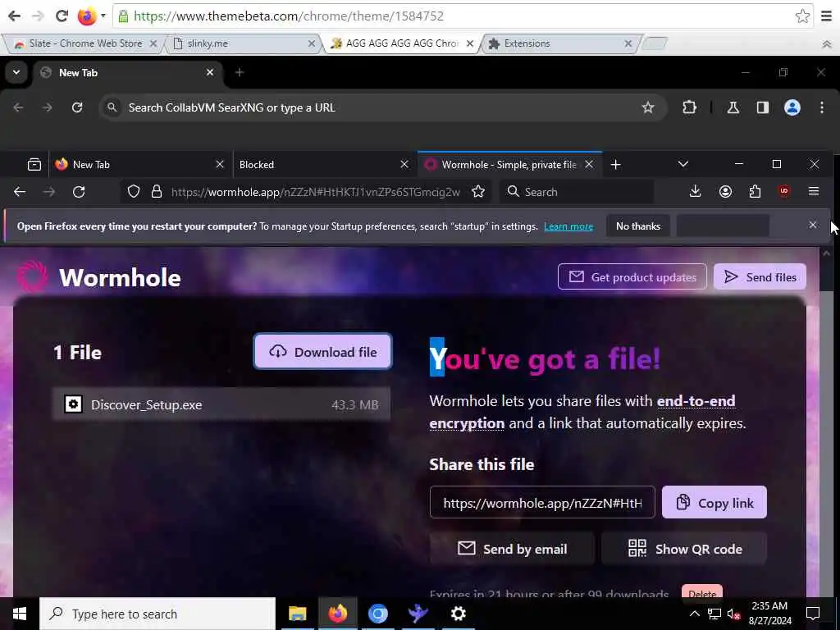
Task: Click Copy link button
Action: [x=714, y=503]
